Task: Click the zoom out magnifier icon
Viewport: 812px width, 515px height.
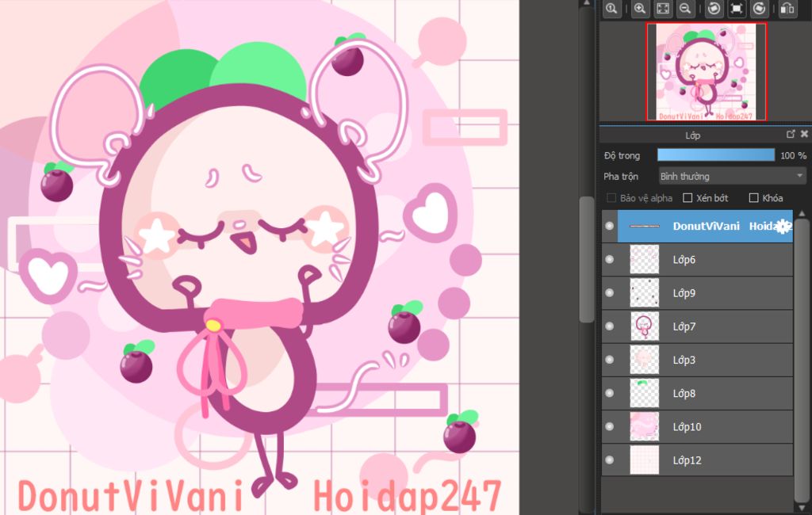Action: click(x=685, y=9)
